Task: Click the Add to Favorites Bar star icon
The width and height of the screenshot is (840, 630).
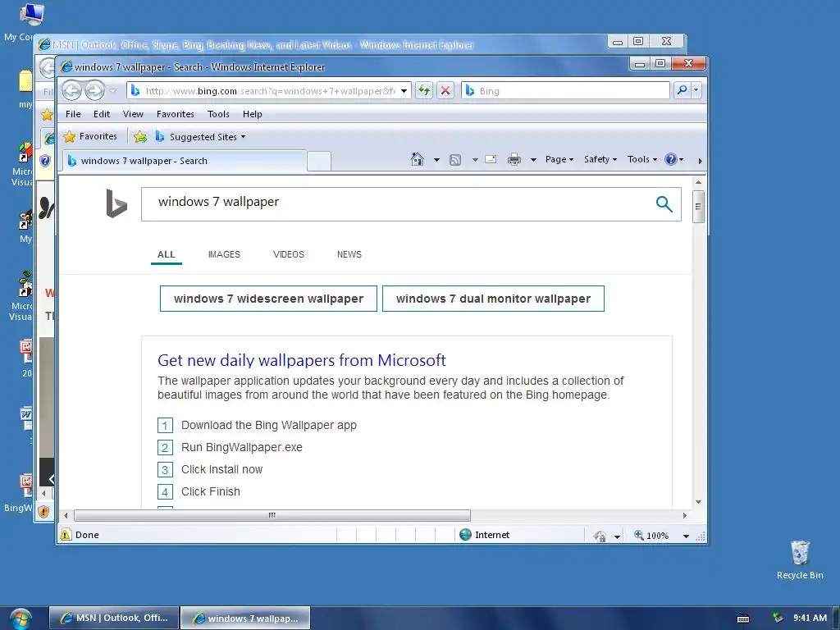Action: click(x=139, y=137)
